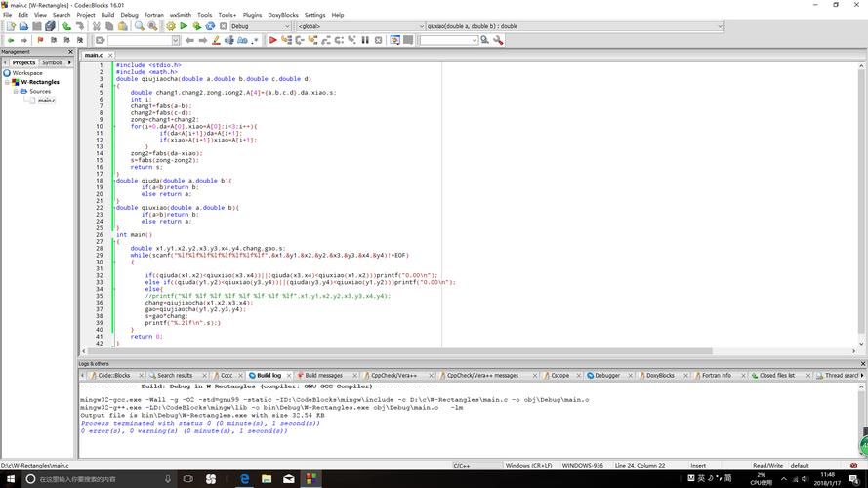Click the Windows (CR+LF) status bar entry

click(x=528, y=466)
